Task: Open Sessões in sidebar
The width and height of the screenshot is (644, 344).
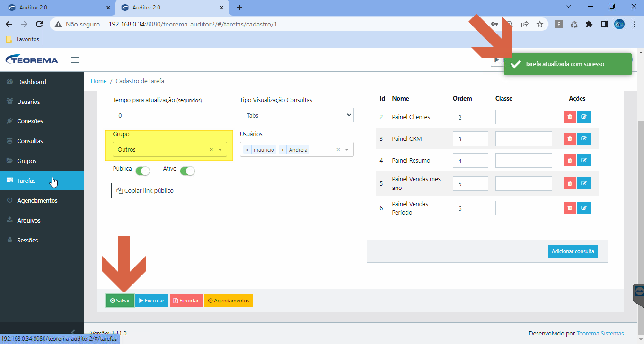Action: (x=42, y=240)
